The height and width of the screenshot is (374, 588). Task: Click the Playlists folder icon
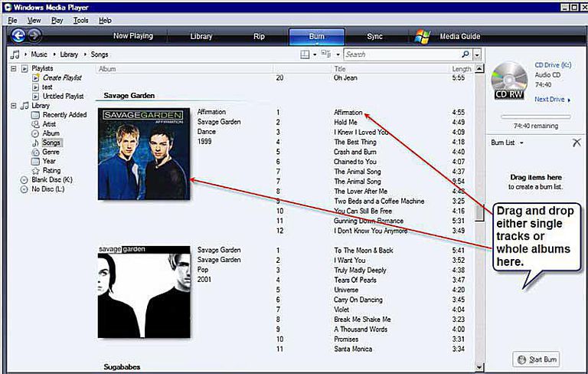point(24,68)
